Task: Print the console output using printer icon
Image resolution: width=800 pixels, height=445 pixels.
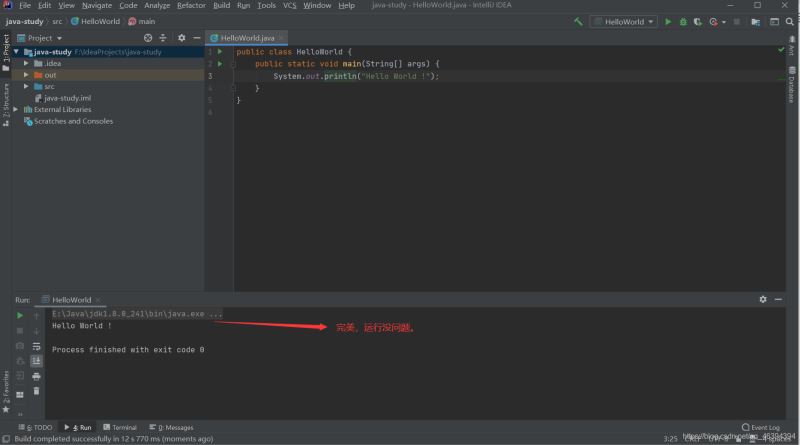Action: point(37,376)
